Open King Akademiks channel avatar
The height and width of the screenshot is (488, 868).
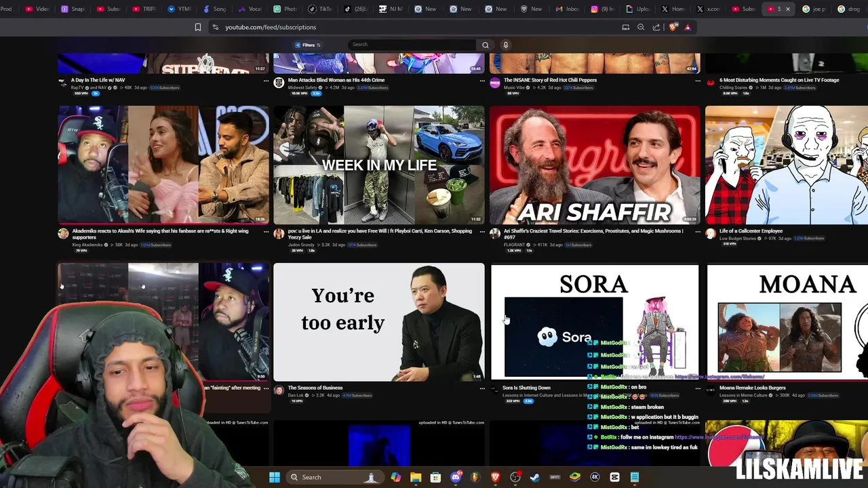63,234
